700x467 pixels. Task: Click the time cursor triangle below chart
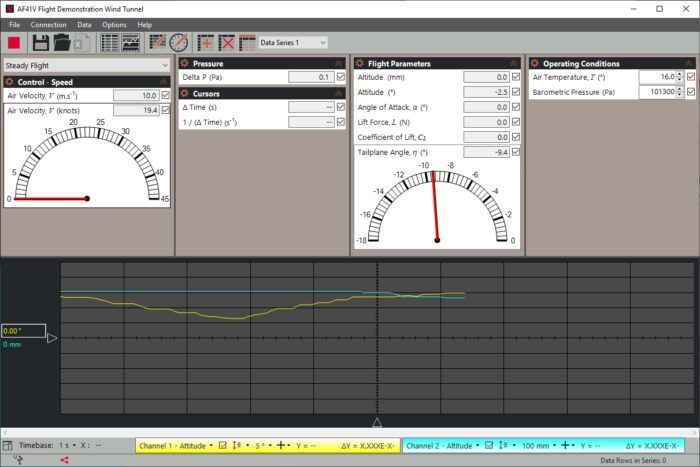point(377,422)
